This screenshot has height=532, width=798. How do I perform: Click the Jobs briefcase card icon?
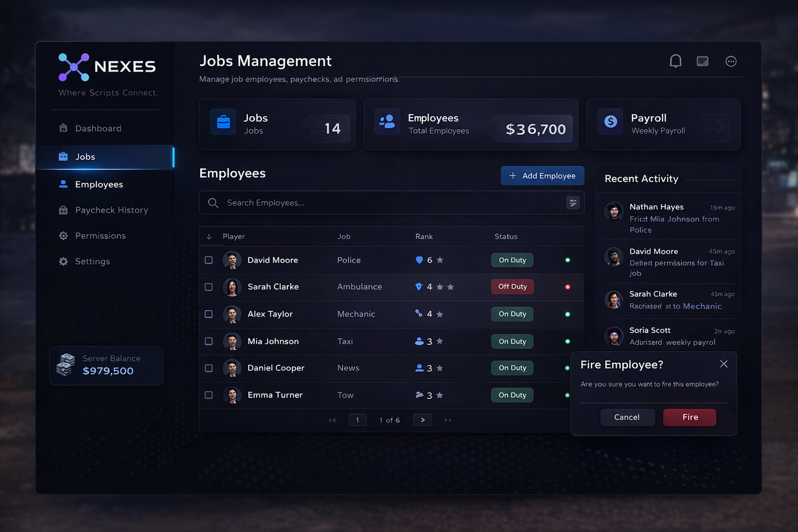223,122
